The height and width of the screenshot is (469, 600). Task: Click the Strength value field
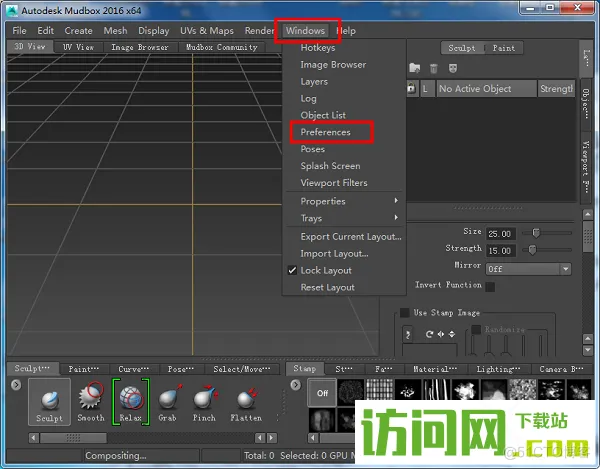501,251
